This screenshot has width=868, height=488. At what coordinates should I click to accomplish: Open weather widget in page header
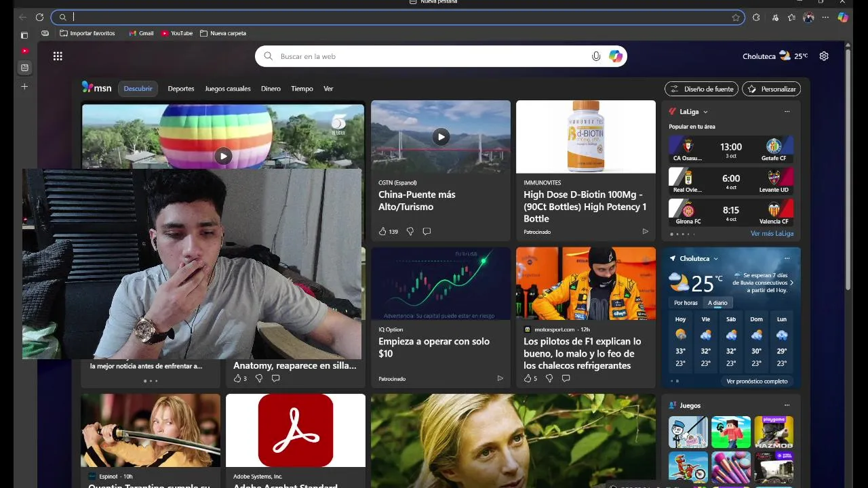click(775, 56)
